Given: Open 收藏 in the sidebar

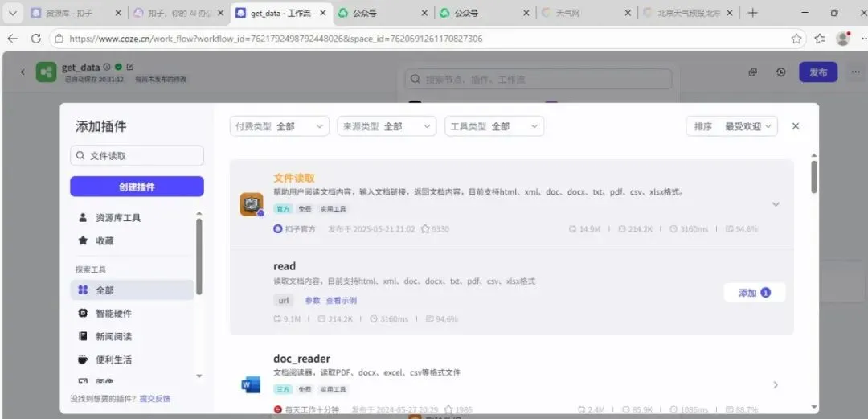Looking at the screenshot, I should click(132, 241).
